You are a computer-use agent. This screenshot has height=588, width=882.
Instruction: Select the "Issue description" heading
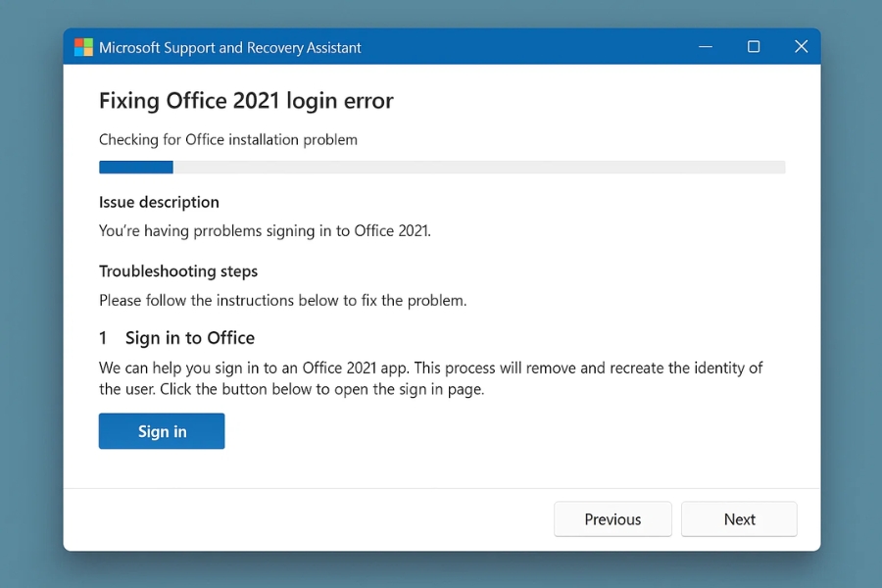pyautogui.click(x=159, y=203)
